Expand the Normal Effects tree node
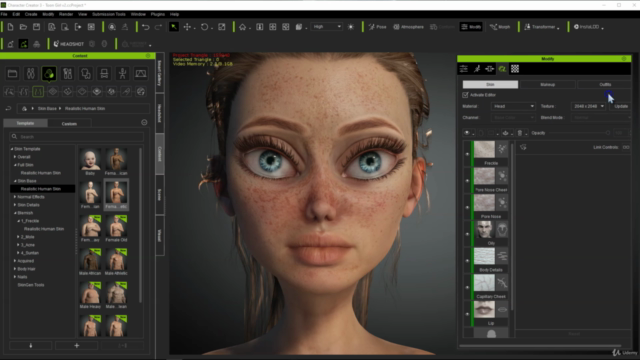Viewport: 640px width, 360px height. point(15,197)
